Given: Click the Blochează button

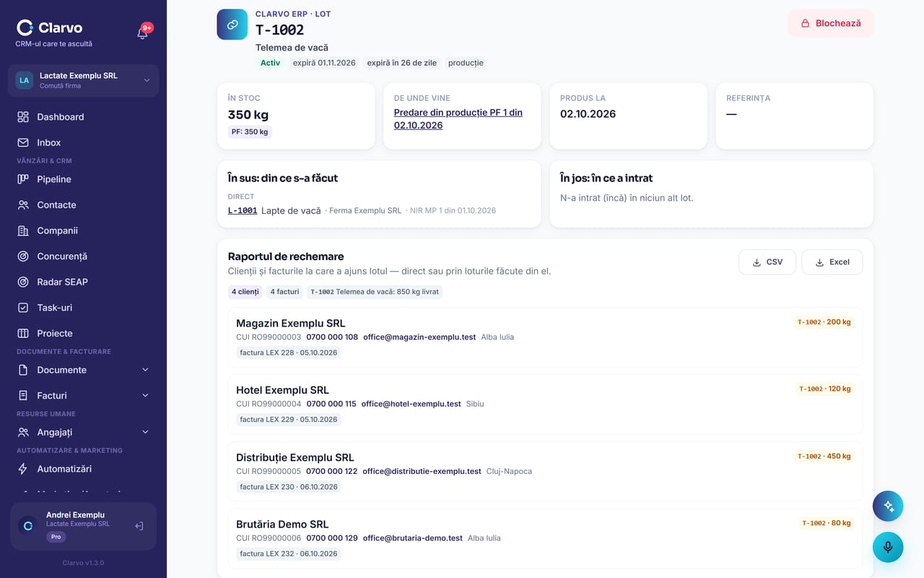Looking at the screenshot, I should click(x=831, y=23).
